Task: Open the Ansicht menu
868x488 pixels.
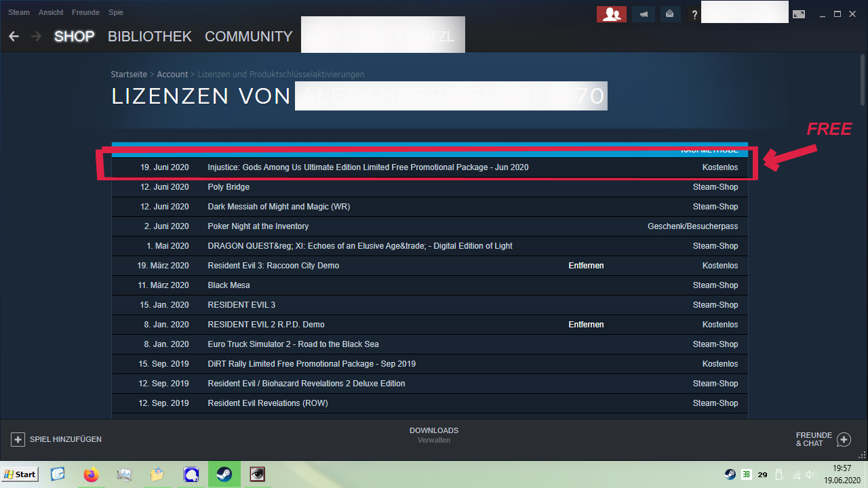Action: pos(51,13)
